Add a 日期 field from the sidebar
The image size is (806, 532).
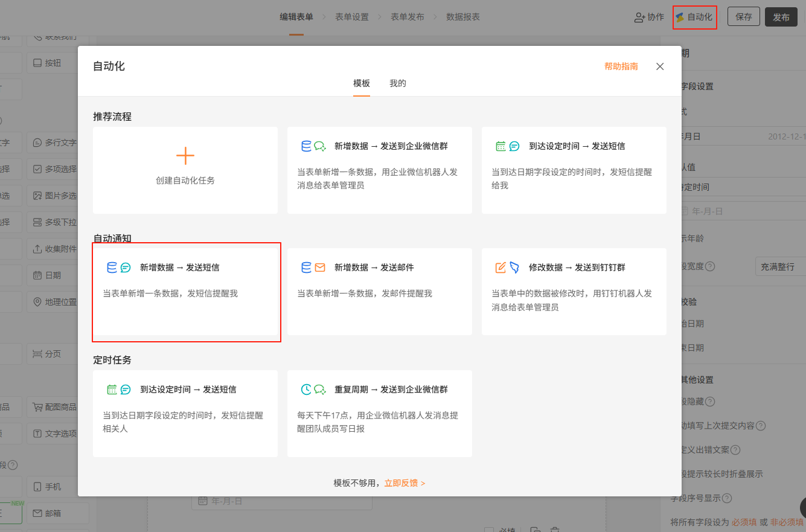coord(53,275)
